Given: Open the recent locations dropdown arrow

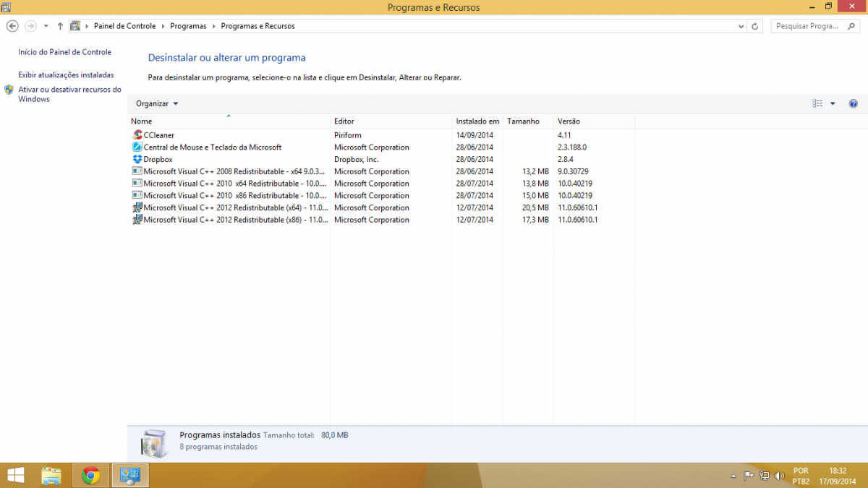Looking at the screenshot, I should pyautogui.click(x=46, y=26).
